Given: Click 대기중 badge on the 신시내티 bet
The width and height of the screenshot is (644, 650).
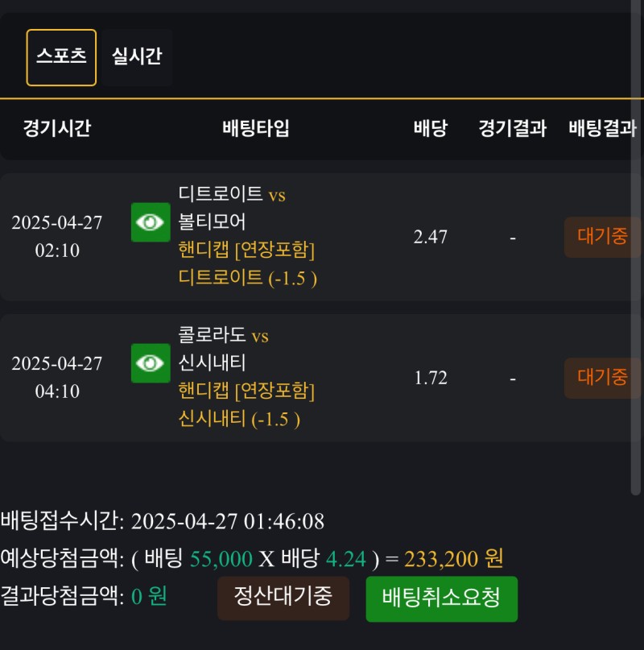Looking at the screenshot, I should coord(601,378).
